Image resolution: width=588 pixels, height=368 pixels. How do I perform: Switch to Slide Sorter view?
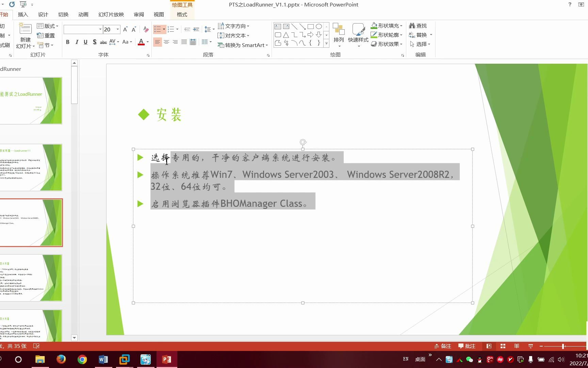point(503,346)
